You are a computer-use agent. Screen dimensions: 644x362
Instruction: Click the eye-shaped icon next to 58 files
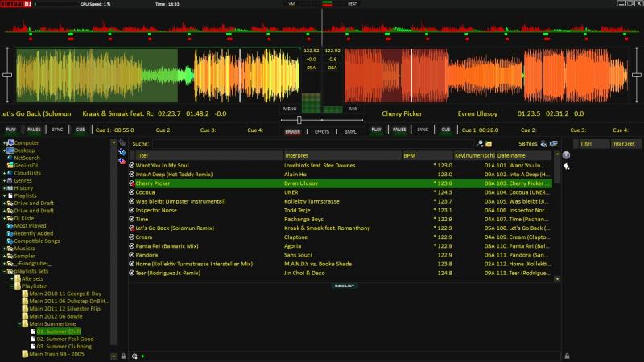[x=544, y=144]
